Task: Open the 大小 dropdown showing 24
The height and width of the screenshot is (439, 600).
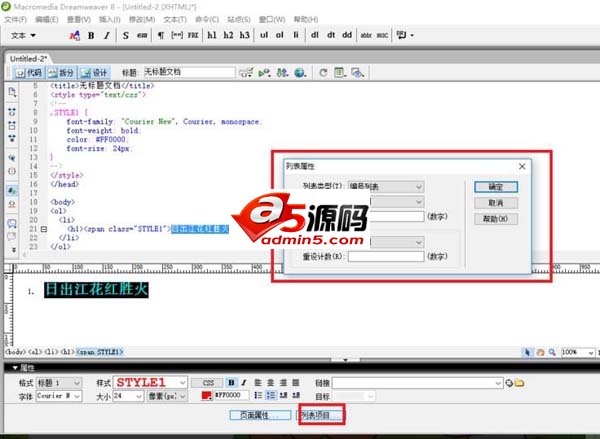Action: click(x=128, y=396)
